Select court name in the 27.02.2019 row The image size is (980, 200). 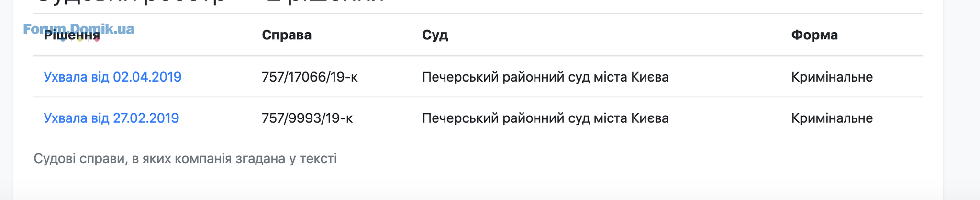[x=545, y=118]
